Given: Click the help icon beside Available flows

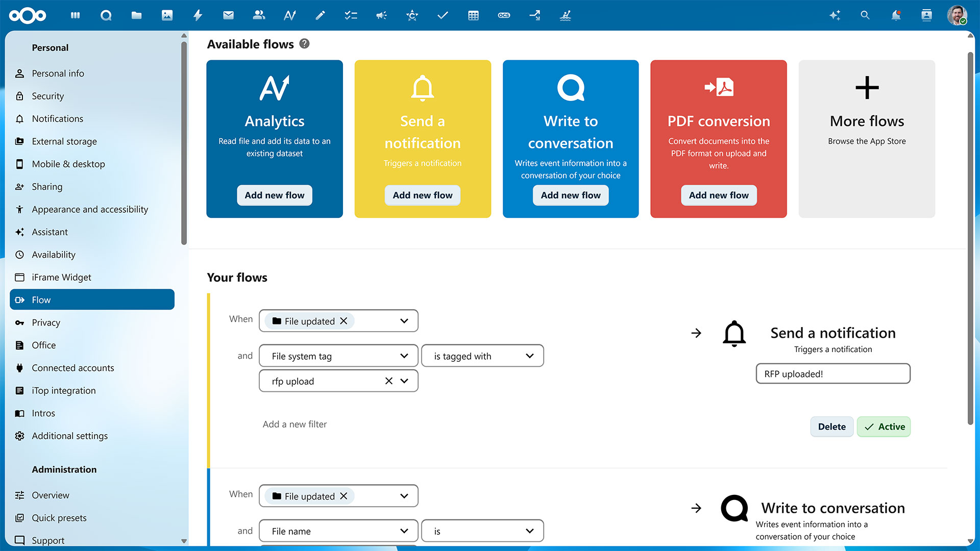Looking at the screenshot, I should 304,44.
